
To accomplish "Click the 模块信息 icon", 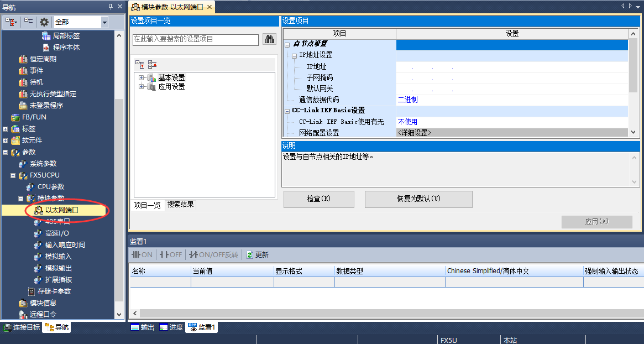I will coord(23,303).
